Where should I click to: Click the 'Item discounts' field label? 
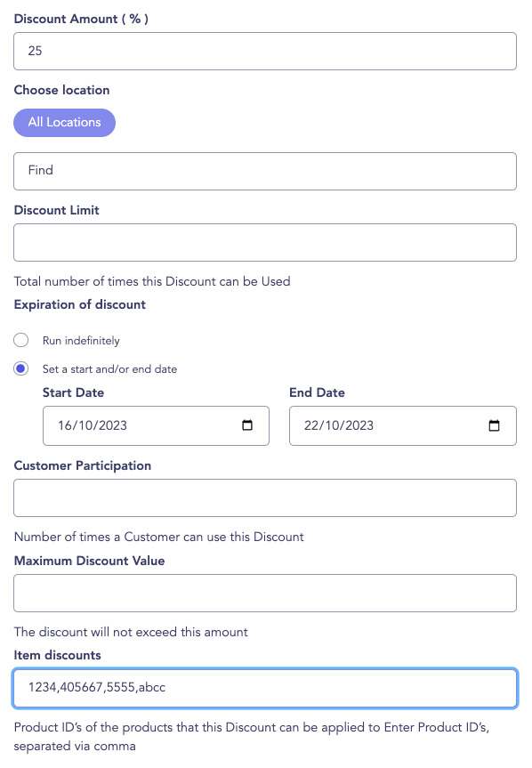point(57,655)
